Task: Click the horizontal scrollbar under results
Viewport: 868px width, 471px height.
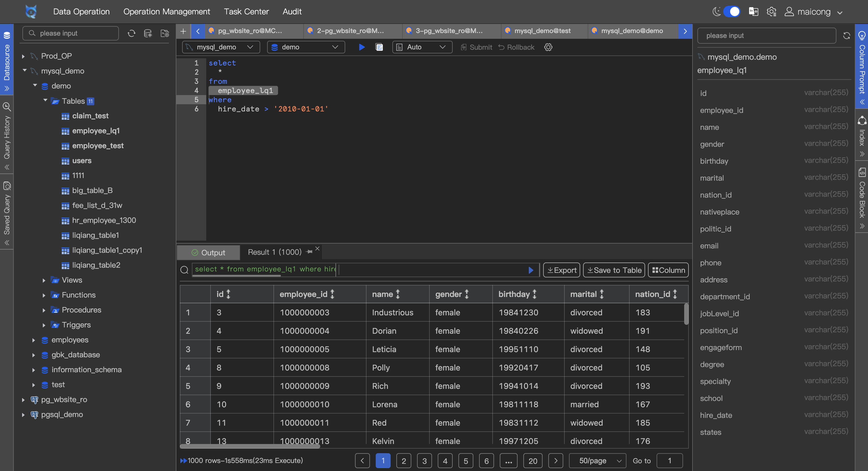Action: pyautogui.click(x=250, y=446)
